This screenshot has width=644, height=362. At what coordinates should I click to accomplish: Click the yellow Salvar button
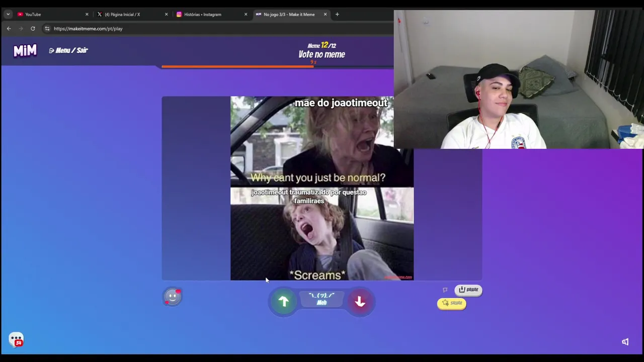tap(452, 303)
